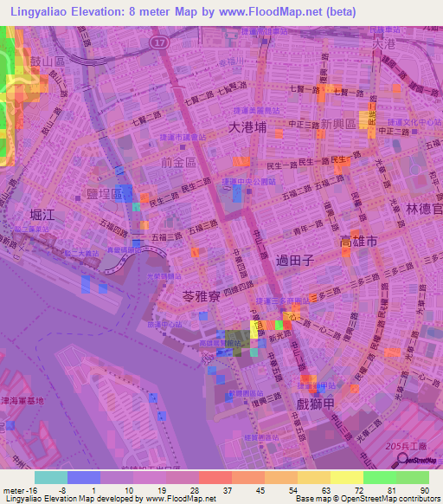Click station square marker beside 捷運文化中心站
The height and width of the screenshot is (504, 443).
414,132
